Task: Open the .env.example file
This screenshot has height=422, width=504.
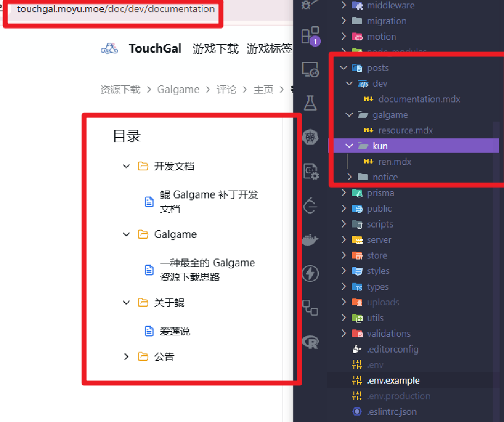Action: click(x=393, y=380)
